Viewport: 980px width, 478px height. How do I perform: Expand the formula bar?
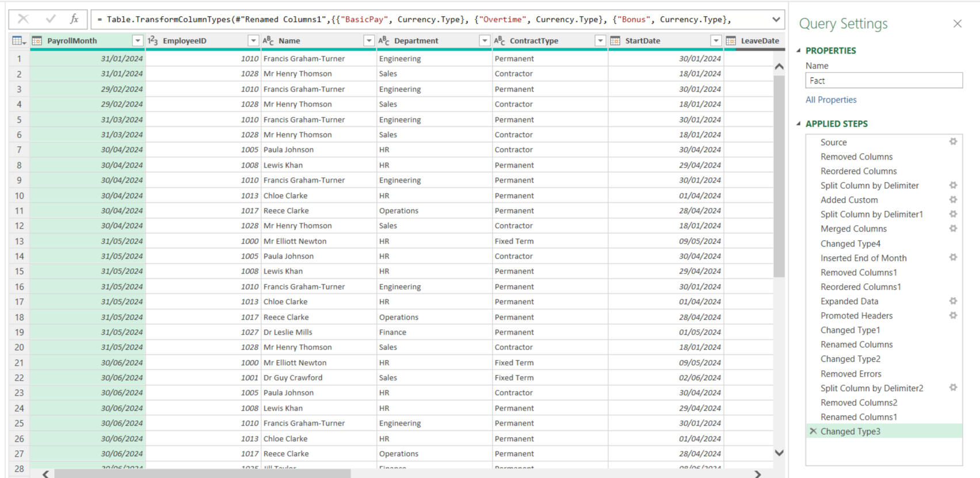tap(776, 20)
